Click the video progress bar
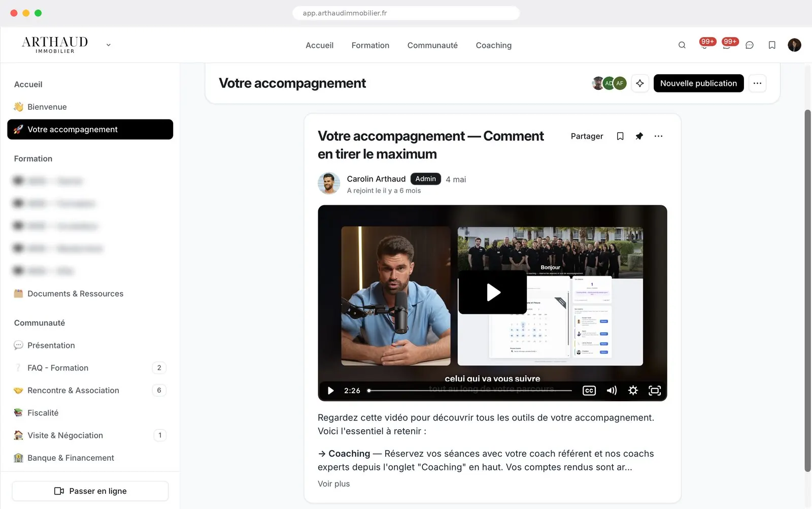Viewport: 812px width, 509px height. pos(470,391)
